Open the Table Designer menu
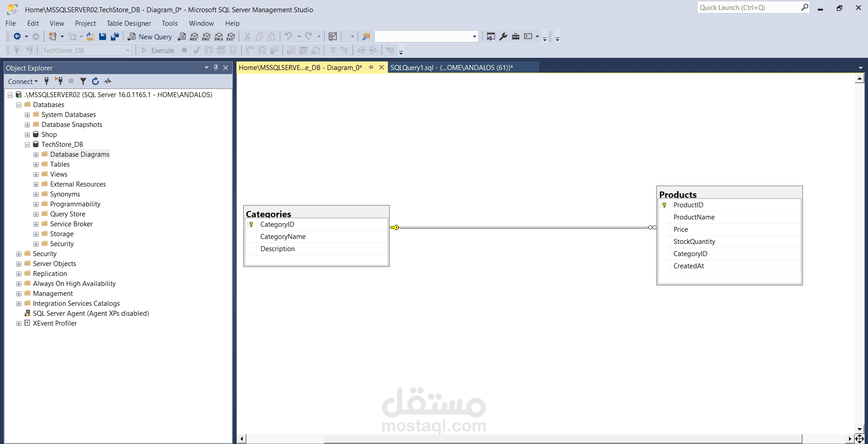The image size is (868, 444). pyautogui.click(x=129, y=23)
